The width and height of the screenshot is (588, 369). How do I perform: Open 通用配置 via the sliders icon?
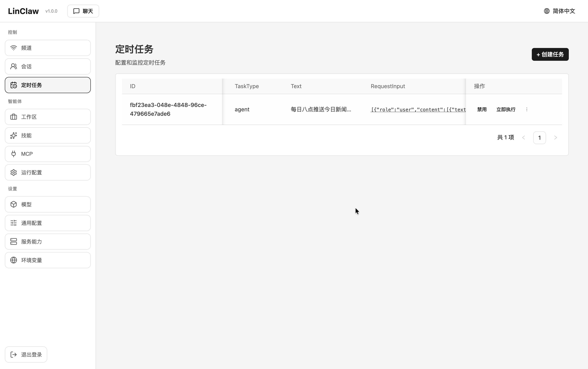click(13, 223)
